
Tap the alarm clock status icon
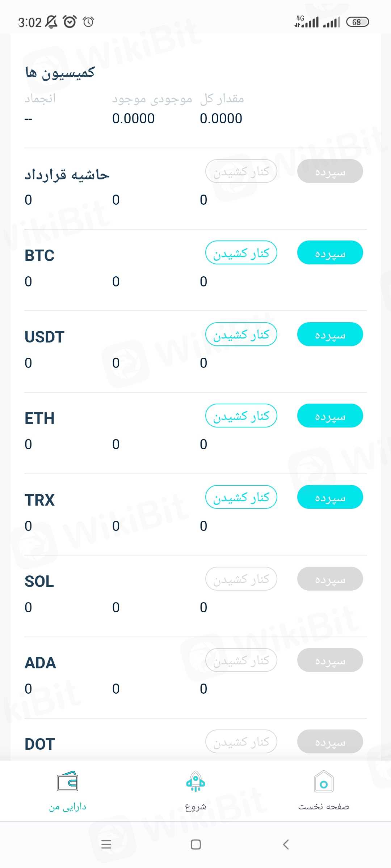(x=70, y=22)
